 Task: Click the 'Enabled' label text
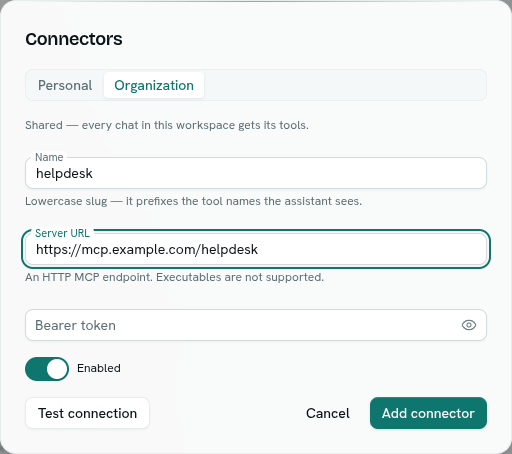(99, 368)
